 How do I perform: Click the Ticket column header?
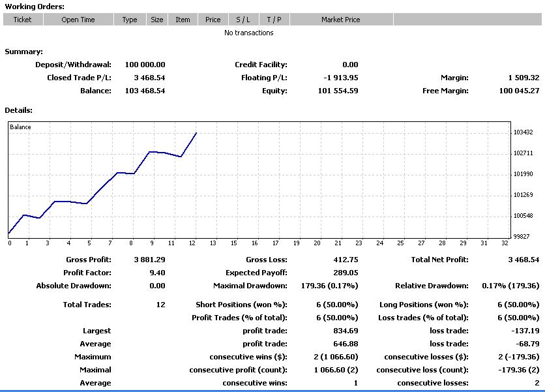tap(23, 20)
